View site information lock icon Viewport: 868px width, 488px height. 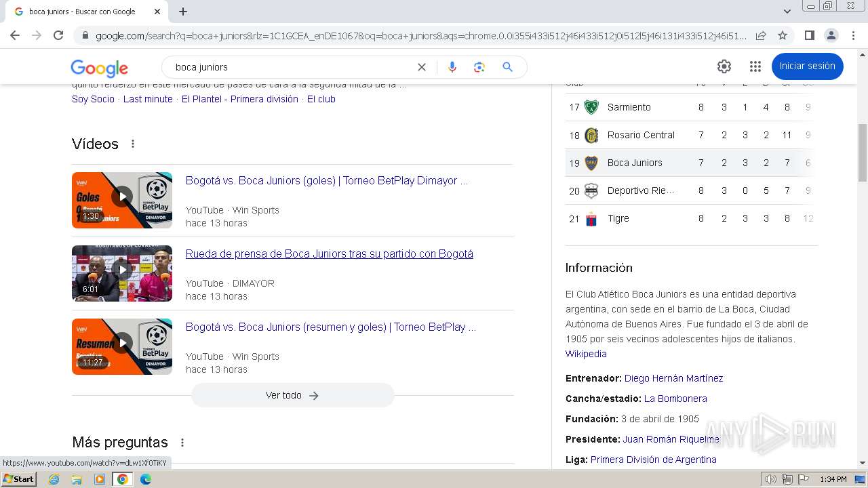85,35
